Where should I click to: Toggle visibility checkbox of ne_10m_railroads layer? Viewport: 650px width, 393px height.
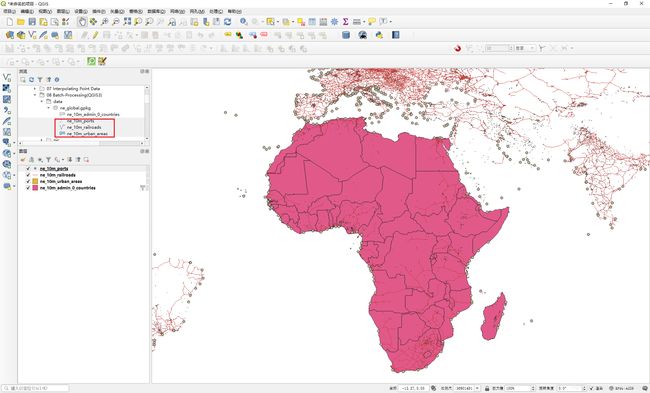[28, 175]
